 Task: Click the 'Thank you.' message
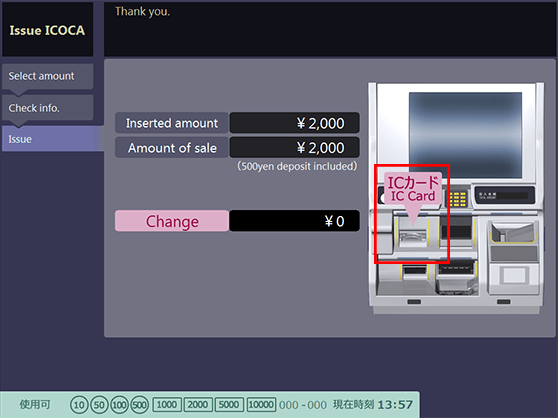click(x=142, y=12)
